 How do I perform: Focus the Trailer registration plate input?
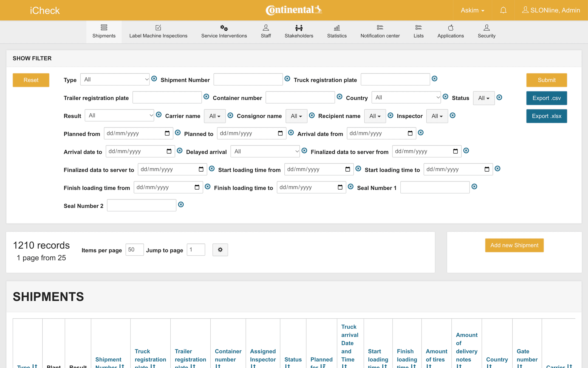[x=167, y=97]
